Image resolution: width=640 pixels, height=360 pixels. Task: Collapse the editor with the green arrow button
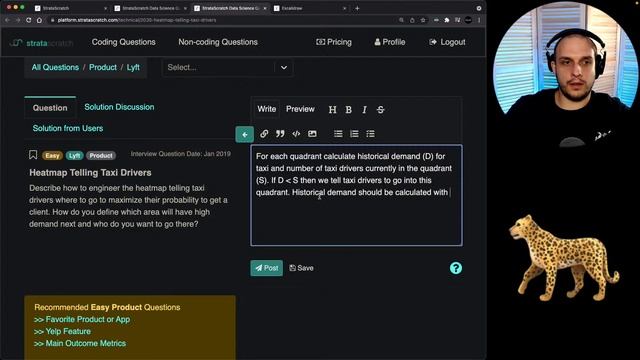[x=244, y=134]
